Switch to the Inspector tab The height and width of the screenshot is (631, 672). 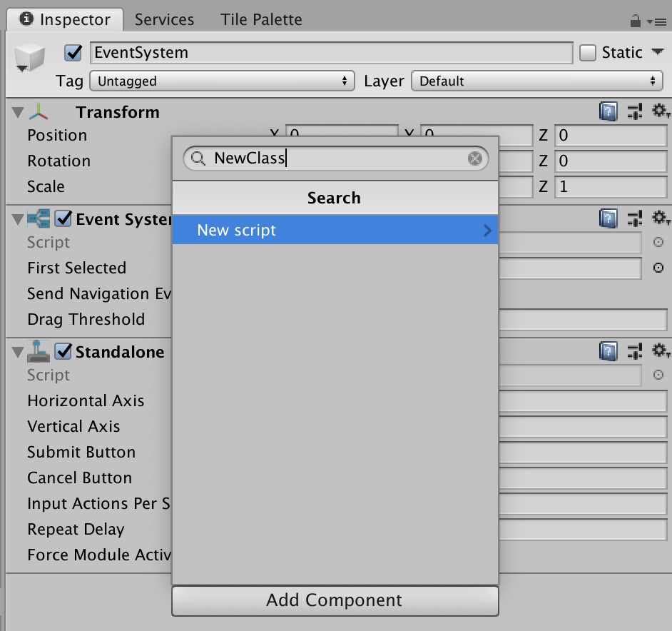pos(66,20)
